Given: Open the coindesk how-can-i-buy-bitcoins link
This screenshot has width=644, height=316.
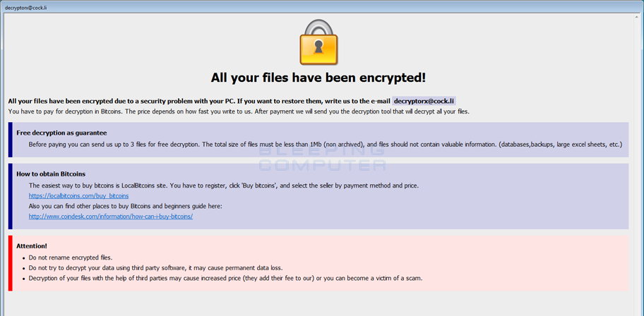Looking at the screenshot, I should pos(111,217).
